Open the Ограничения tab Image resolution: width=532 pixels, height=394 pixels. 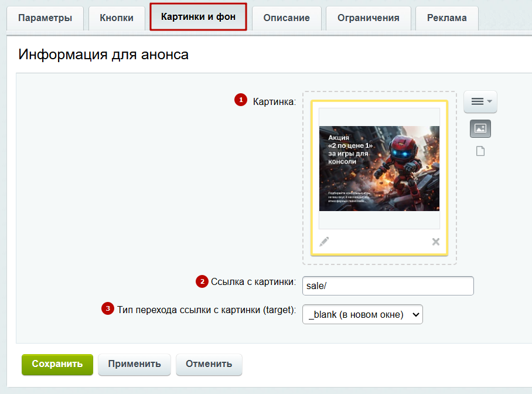[369, 18]
